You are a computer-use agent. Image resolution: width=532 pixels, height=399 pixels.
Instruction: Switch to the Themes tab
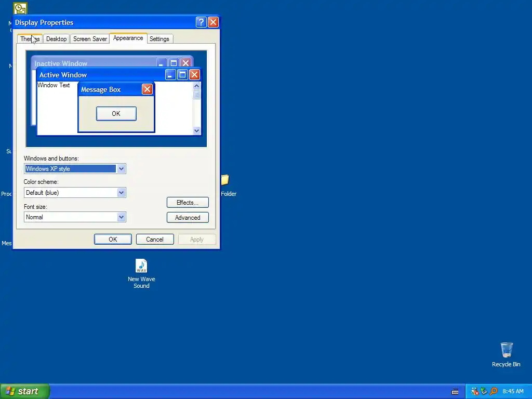[30, 38]
